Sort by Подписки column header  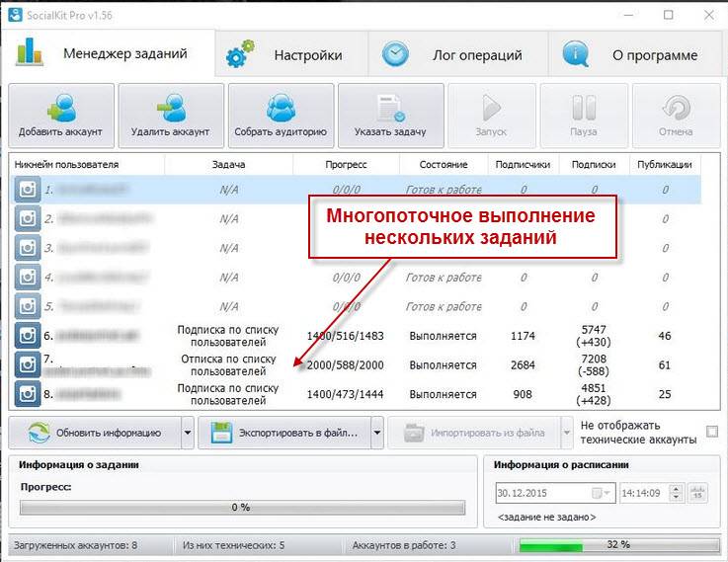pyautogui.click(x=594, y=164)
